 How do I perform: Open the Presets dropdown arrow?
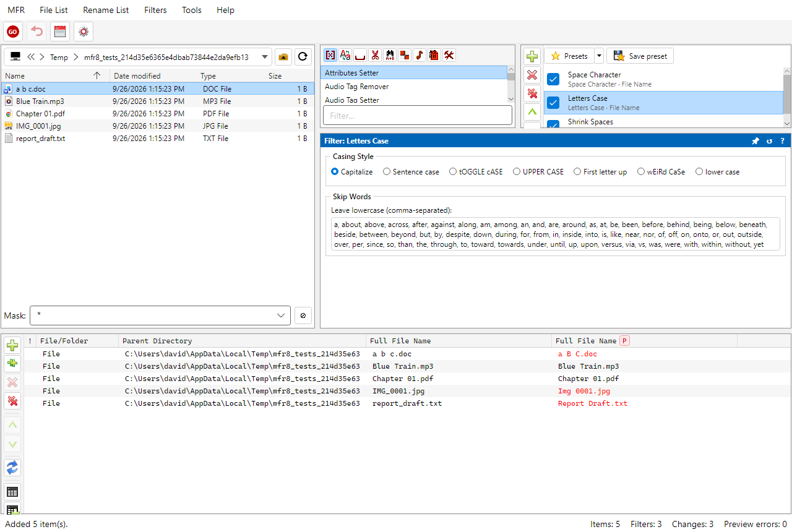[599, 56]
